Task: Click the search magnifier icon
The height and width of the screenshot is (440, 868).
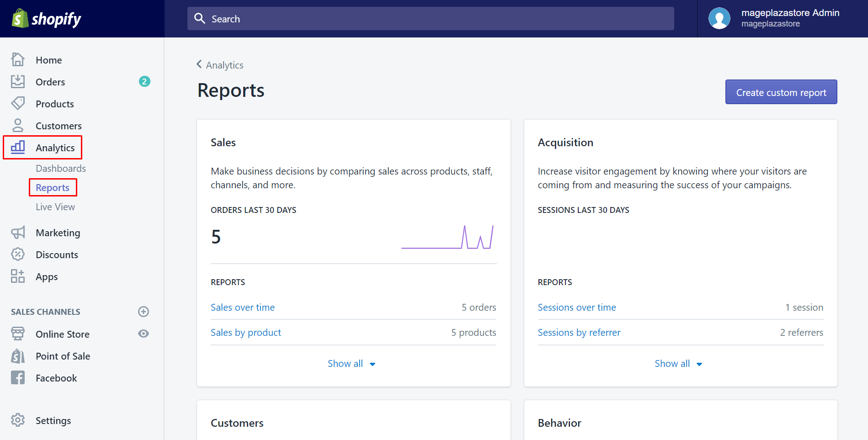Action: (200, 18)
